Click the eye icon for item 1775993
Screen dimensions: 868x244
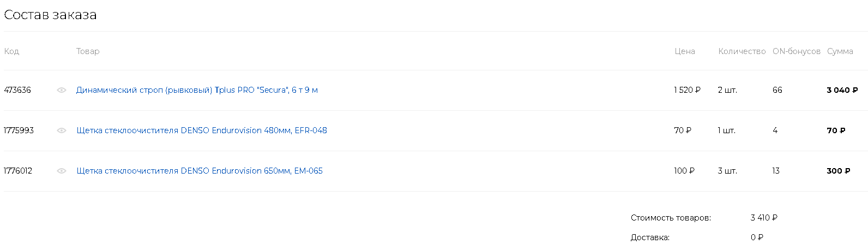click(62, 130)
